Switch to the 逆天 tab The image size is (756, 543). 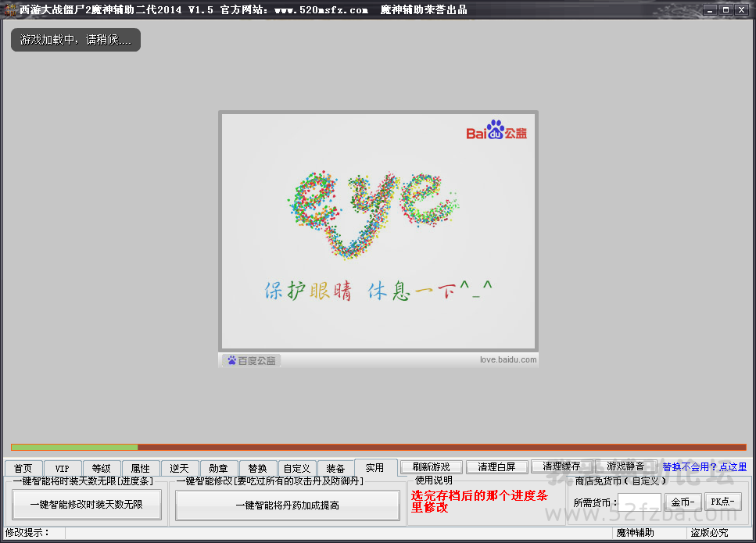coord(180,468)
